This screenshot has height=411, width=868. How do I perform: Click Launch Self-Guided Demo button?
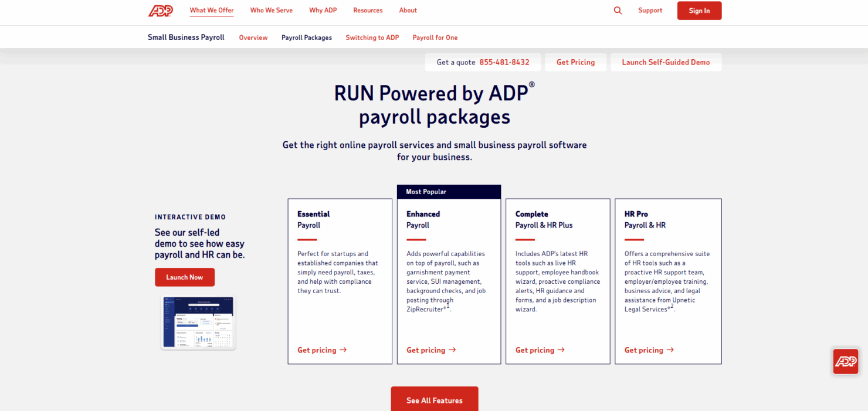click(x=666, y=62)
